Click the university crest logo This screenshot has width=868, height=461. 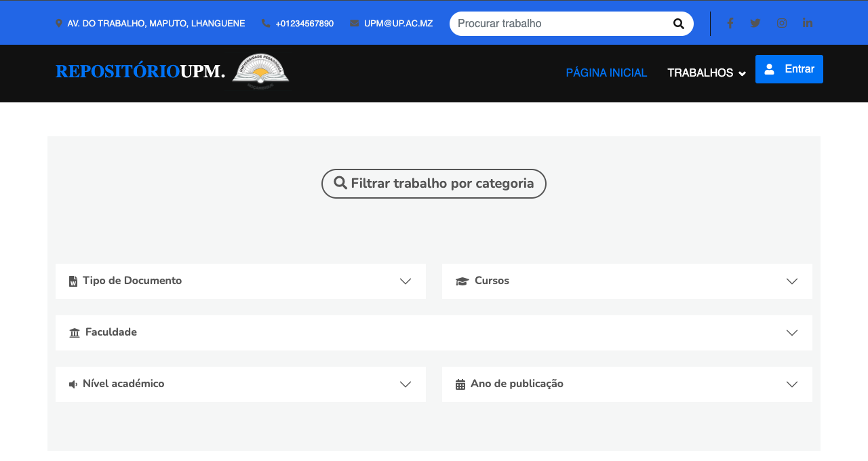click(x=260, y=71)
